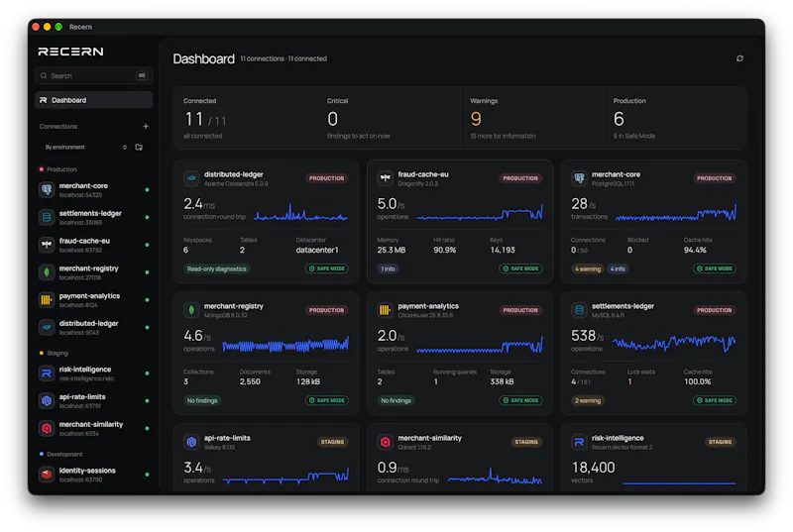This screenshot has height=532, width=793.
Task: Collapse the Production group in sidebar
Action: tap(58, 169)
